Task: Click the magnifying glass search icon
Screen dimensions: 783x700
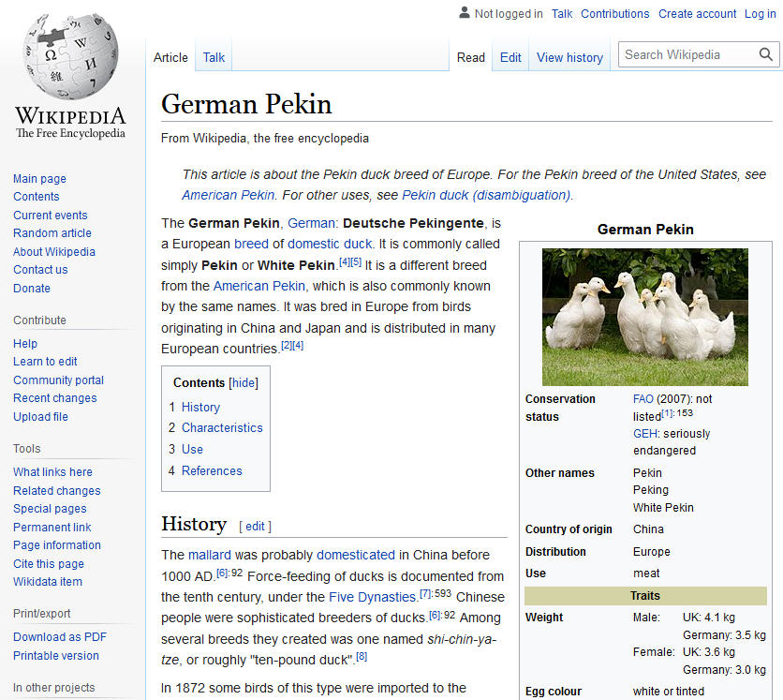Action: point(767,55)
